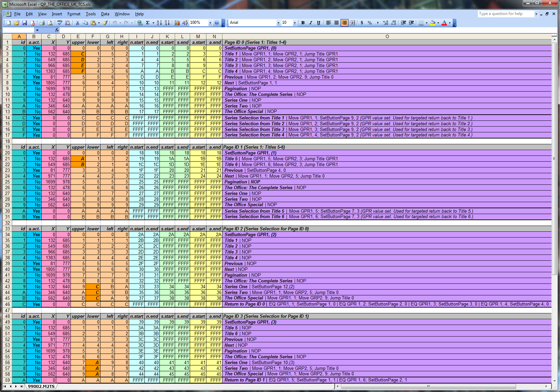This screenshot has height=392, width=560.
Task: Save the workbook with floppy icon
Action: (25, 23)
